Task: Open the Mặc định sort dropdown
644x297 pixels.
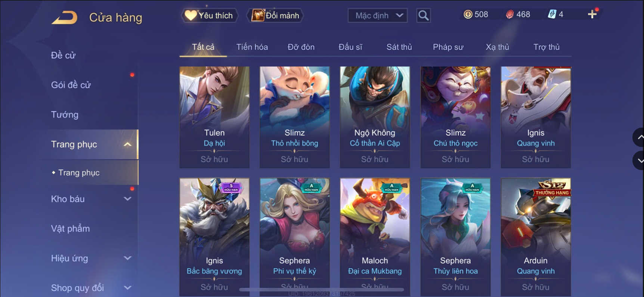Action: click(x=378, y=16)
